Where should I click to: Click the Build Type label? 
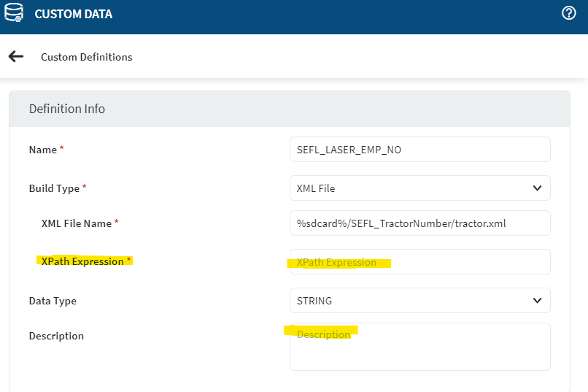pos(54,188)
